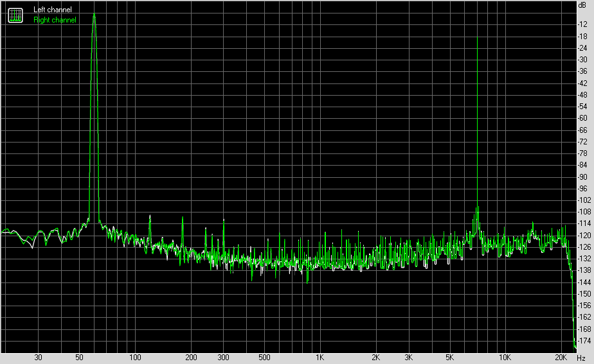594x364 pixels.
Task: Select the Right channel legend label
Action: tap(55, 20)
